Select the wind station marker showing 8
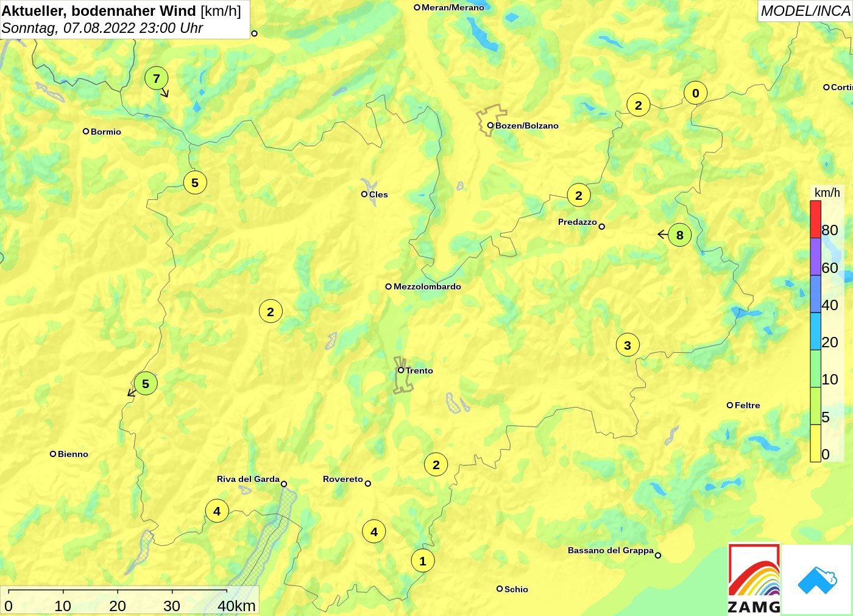 [680, 235]
